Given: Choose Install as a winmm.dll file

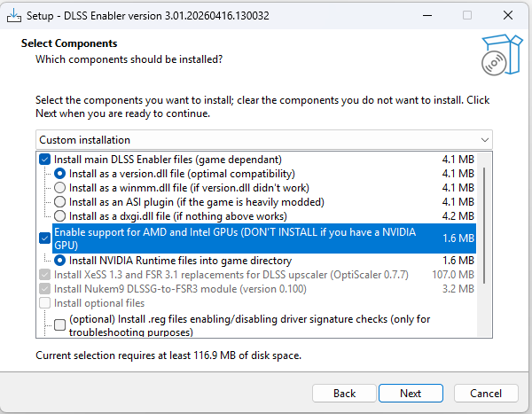Looking at the screenshot, I should click(59, 188).
